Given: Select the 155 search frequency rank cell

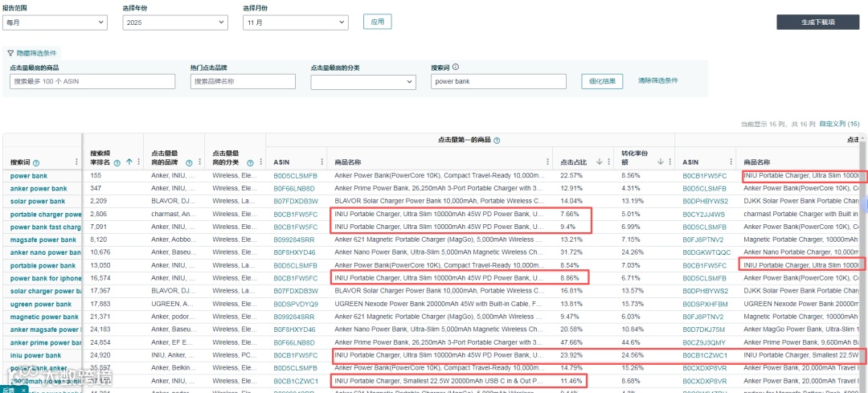Looking at the screenshot, I should click(95, 175).
